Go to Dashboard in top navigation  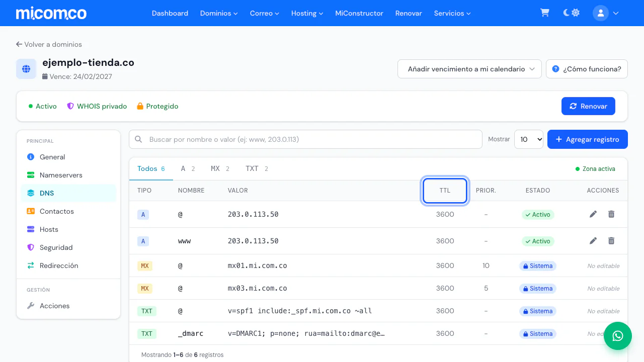(170, 13)
